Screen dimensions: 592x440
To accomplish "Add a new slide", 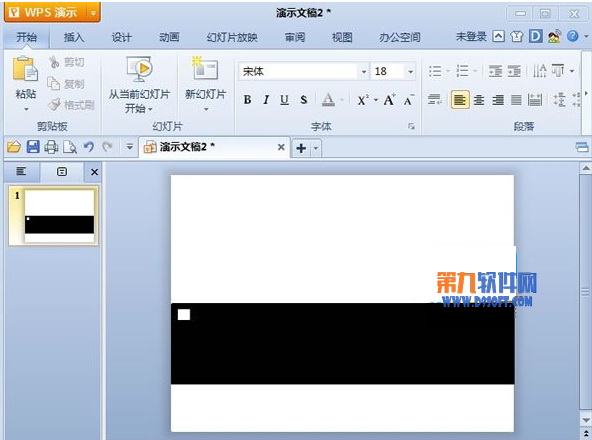I will coord(205,84).
